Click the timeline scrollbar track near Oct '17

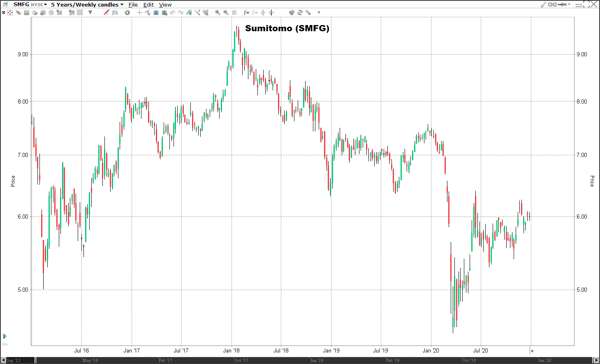(x=241, y=360)
